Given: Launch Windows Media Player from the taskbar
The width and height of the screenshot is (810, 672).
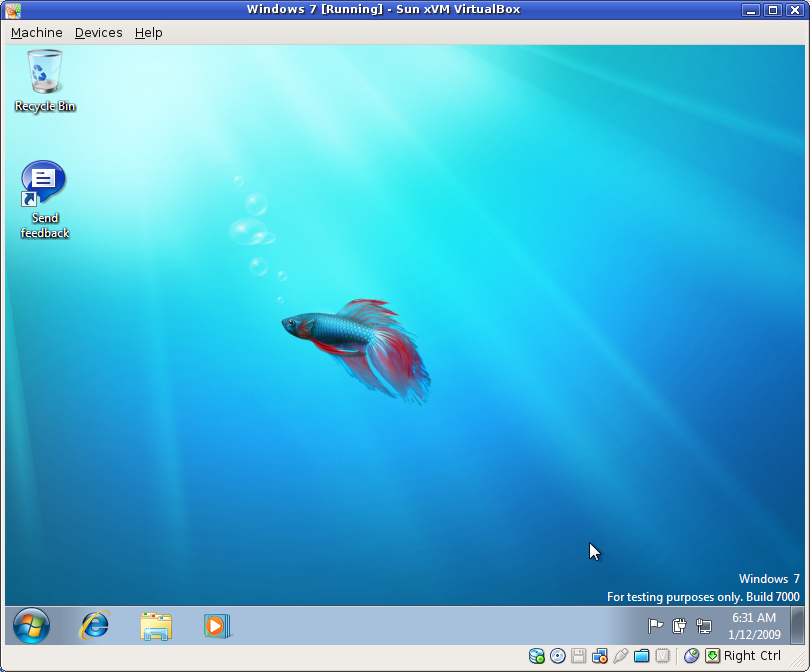Looking at the screenshot, I should point(217,626).
